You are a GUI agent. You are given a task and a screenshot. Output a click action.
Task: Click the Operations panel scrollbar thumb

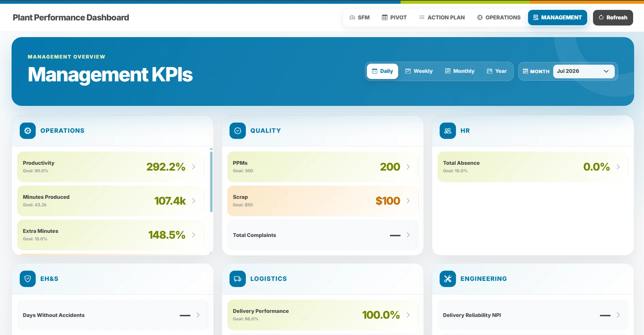tap(211, 182)
